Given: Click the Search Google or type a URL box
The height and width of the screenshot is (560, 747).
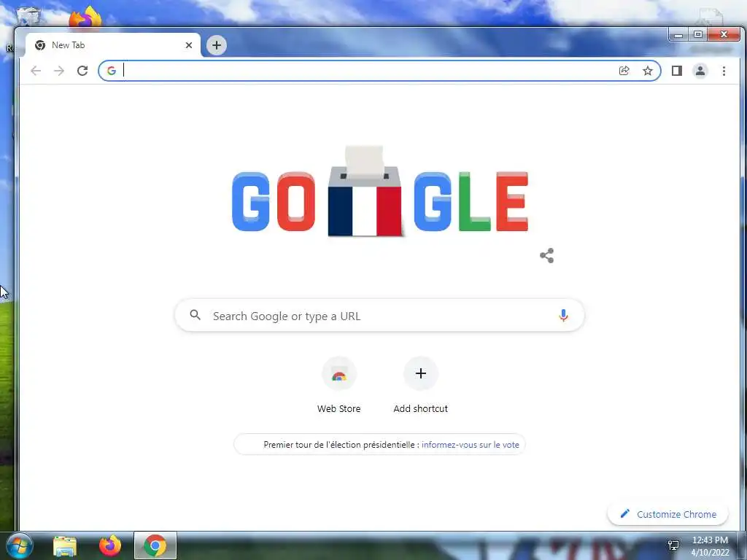Looking at the screenshot, I should pos(379,316).
